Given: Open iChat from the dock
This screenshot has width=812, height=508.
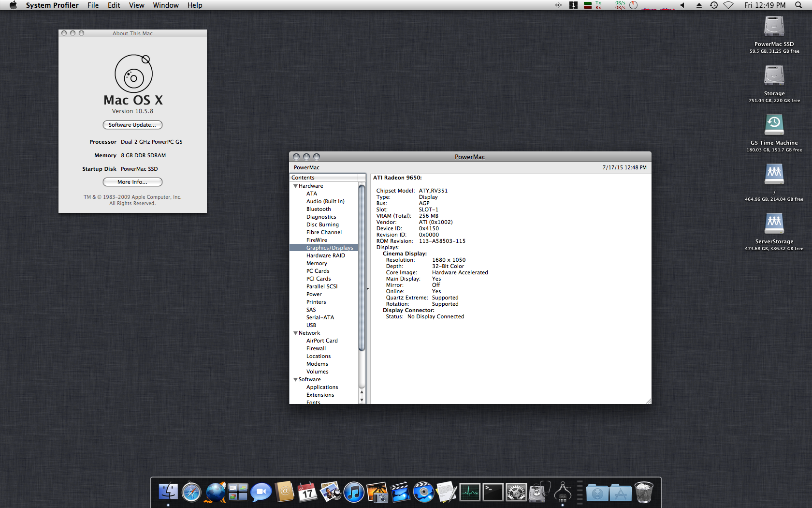Looking at the screenshot, I should point(261,493).
